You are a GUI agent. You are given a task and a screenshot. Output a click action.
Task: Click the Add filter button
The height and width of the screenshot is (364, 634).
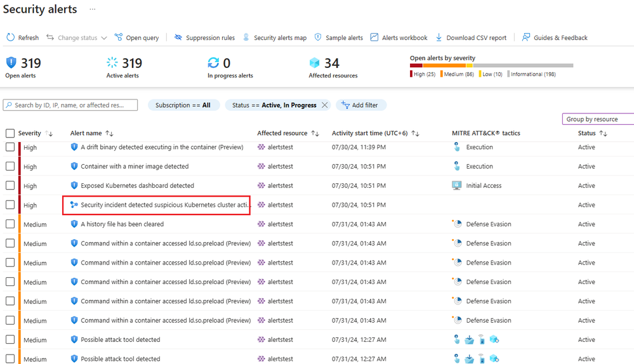361,105
